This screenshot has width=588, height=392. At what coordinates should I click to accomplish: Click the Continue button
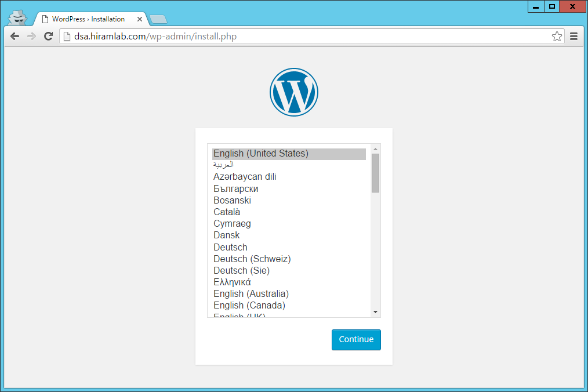point(356,339)
